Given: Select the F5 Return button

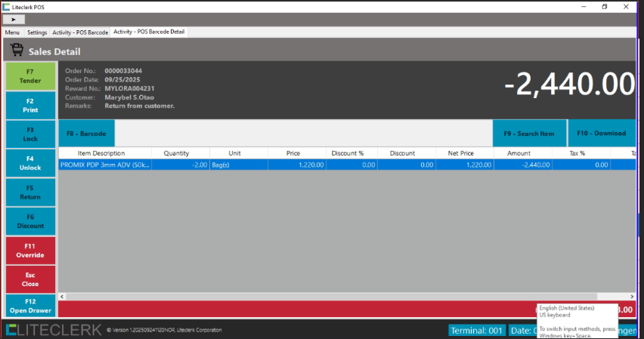Looking at the screenshot, I should point(30,193).
